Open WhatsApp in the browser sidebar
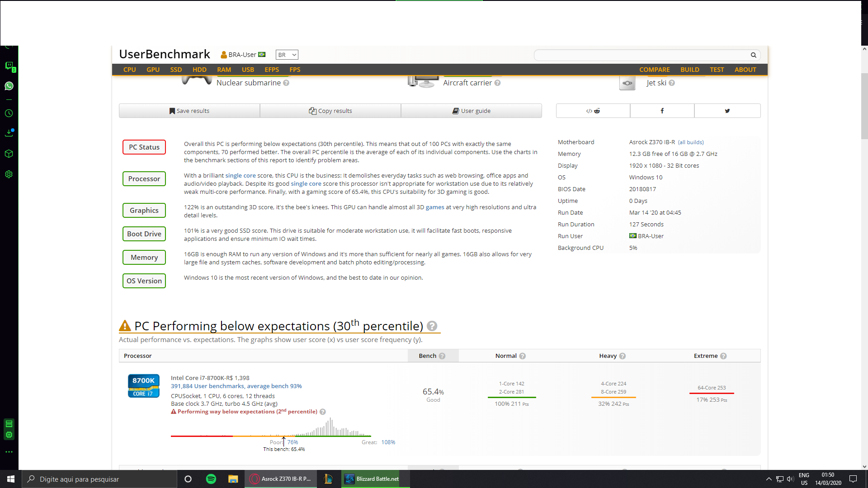This screenshot has height=488, width=868. click(x=9, y=86)
